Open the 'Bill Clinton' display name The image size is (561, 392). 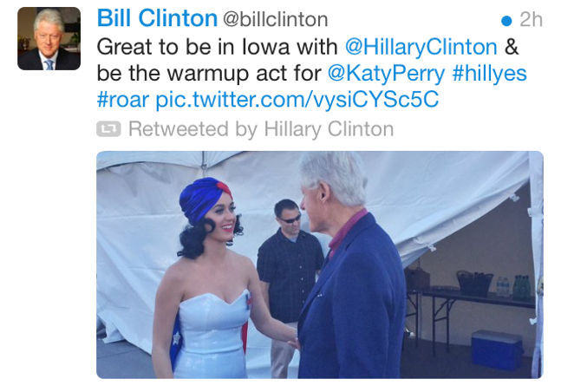point(157,18)
